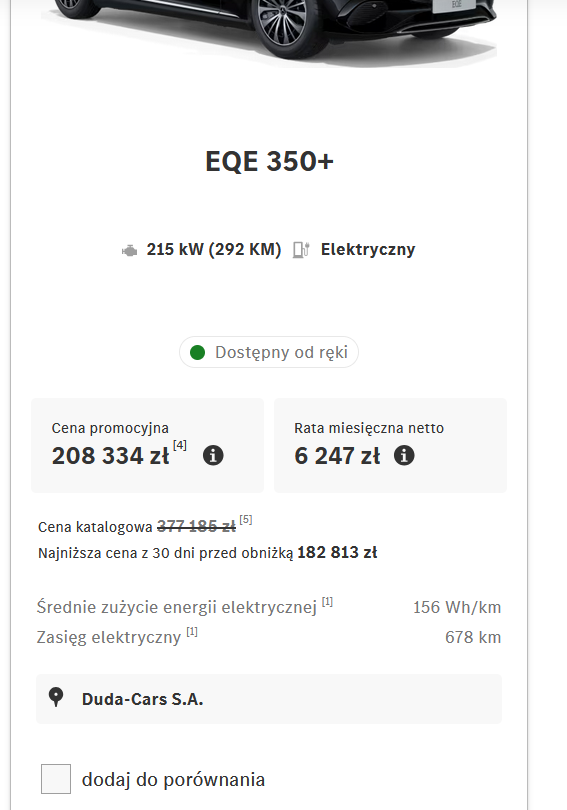Image resolution: width=567 pixels, height=810 pixels.
Task: Open footnote [1] after energy consumption
Action: point(327,602)
